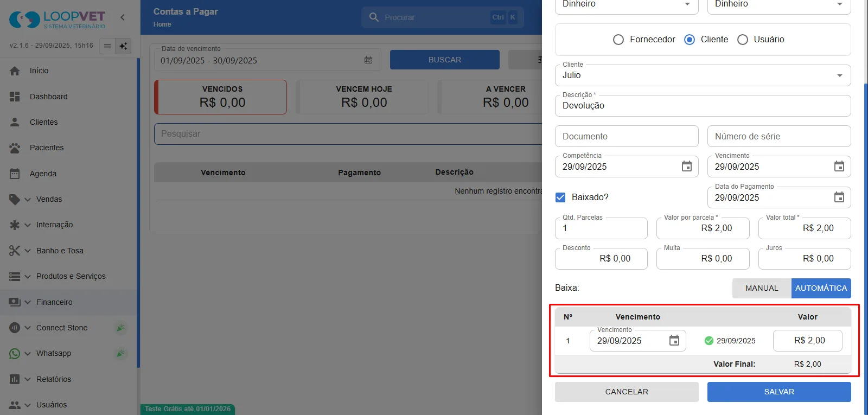Select the Usuário radio button
The width and height of the screenshot is (868, 415).
pyautogui.click(x=742, y=40)
